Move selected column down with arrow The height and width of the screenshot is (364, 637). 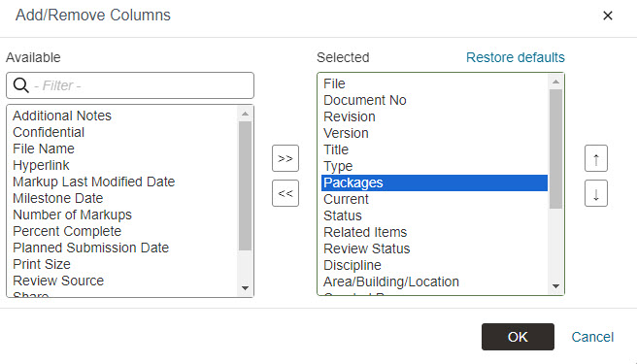click(596, 193)
